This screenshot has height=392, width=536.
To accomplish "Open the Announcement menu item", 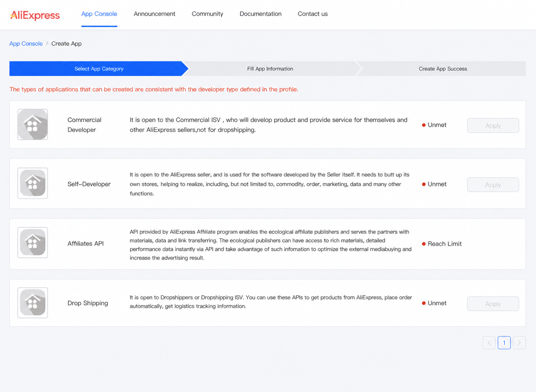I will 154,14.
